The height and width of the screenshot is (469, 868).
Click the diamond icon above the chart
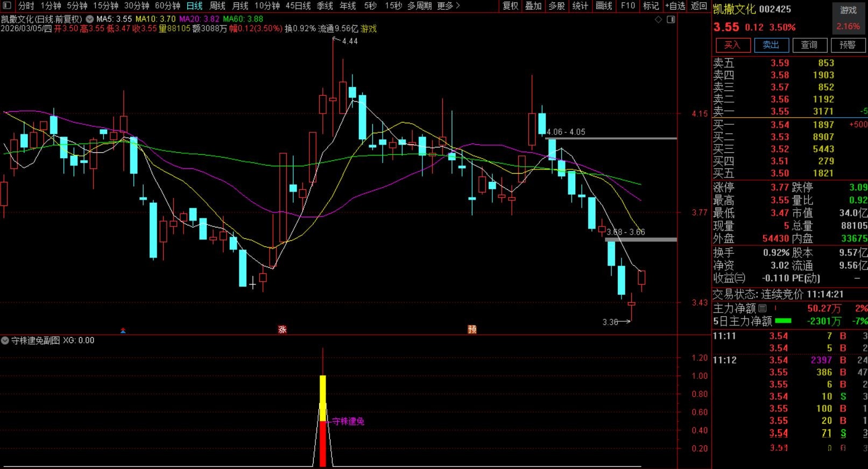[658, 19]
